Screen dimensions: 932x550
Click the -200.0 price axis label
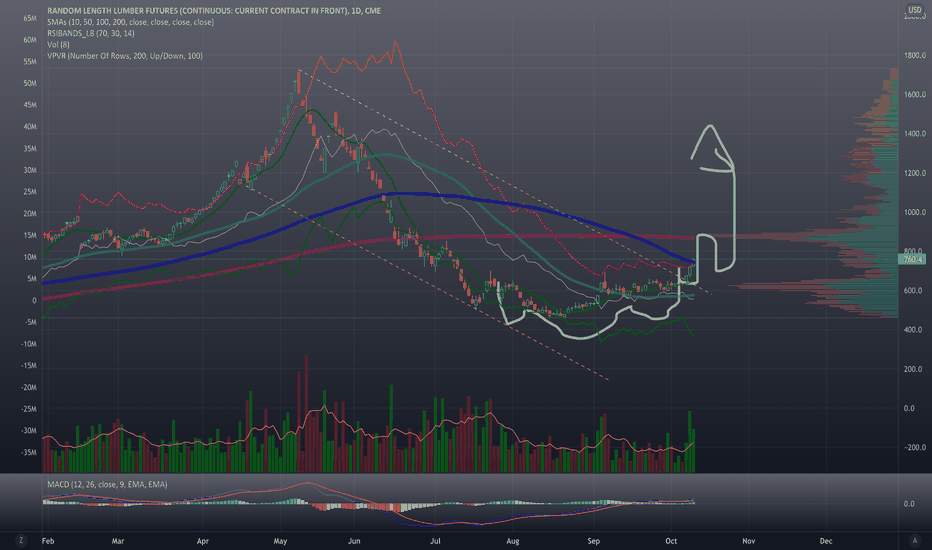(914, 448)
